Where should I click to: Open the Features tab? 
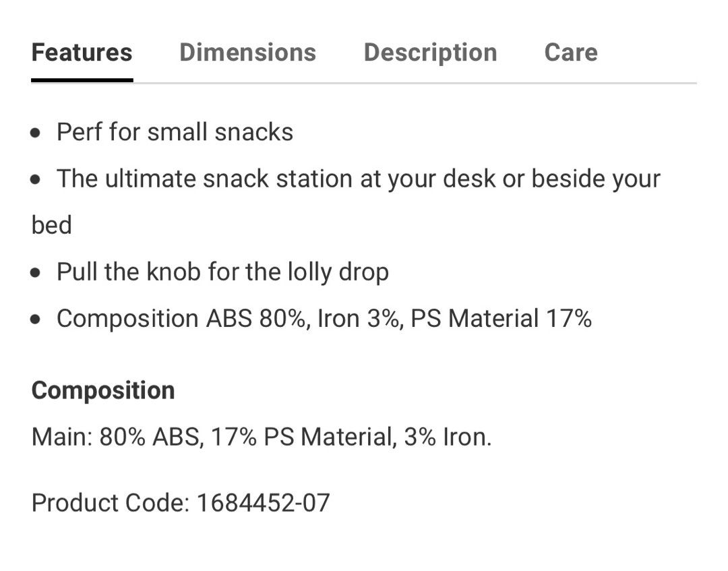82,53
